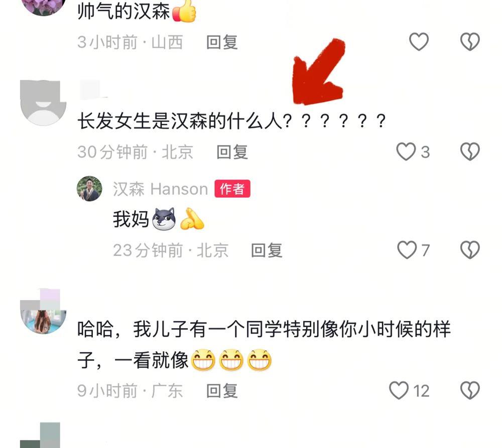
Task: Dislike the 长发女生是汉森的什么人 comment
Action: (470, 152)
